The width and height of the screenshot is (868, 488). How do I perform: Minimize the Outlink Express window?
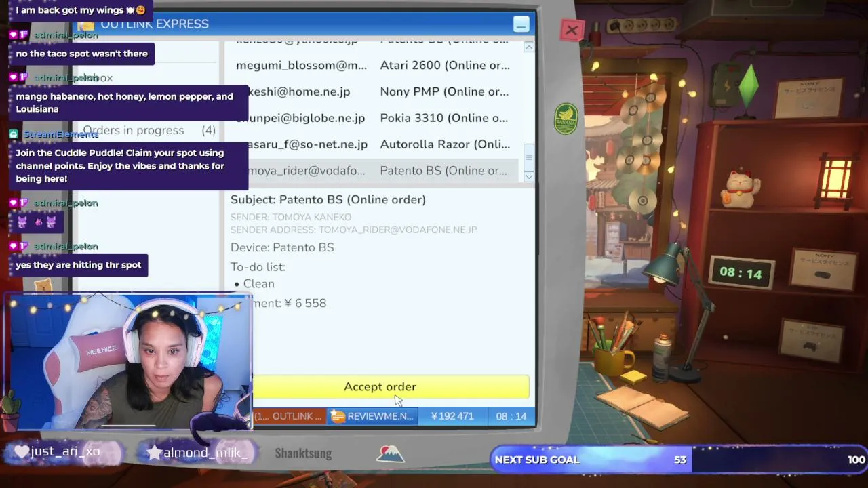click(521, 24)
